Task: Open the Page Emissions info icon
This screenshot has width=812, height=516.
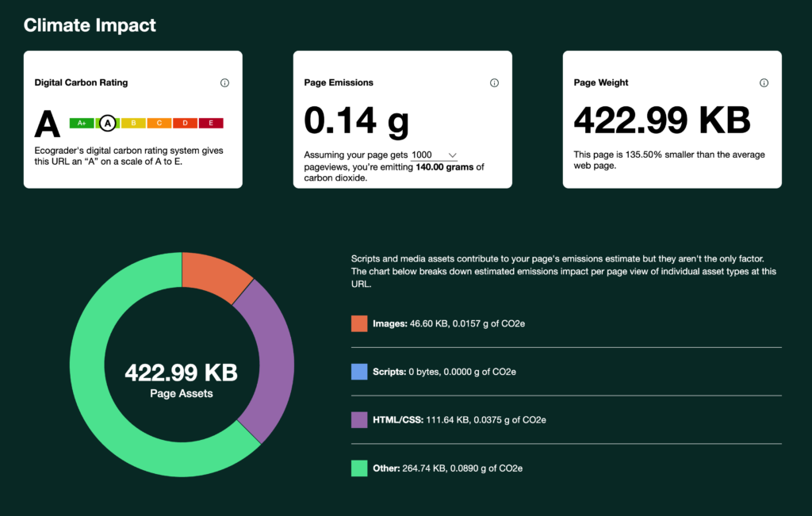Action: (494, 83)
